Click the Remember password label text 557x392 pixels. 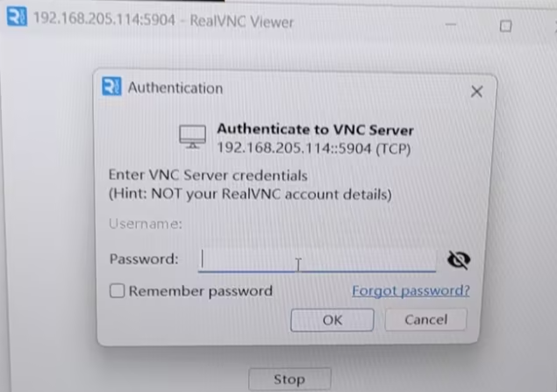(x=200, y=291)
